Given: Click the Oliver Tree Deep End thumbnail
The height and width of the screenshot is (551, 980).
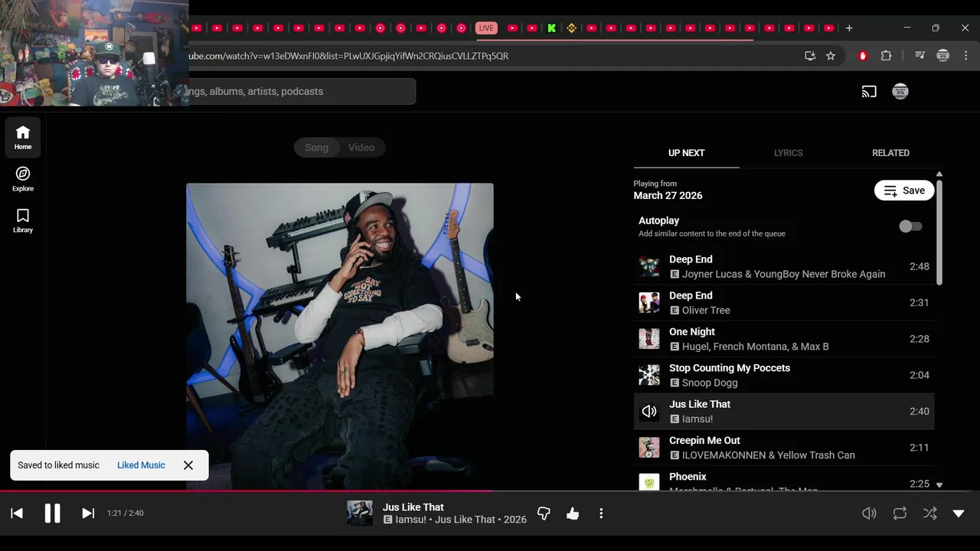Looking at the screenshot, I should tap(649, 303).
